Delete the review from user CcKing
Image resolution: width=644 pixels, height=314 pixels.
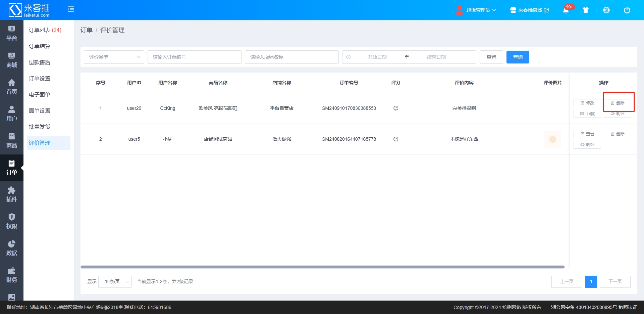coord(617,103)
